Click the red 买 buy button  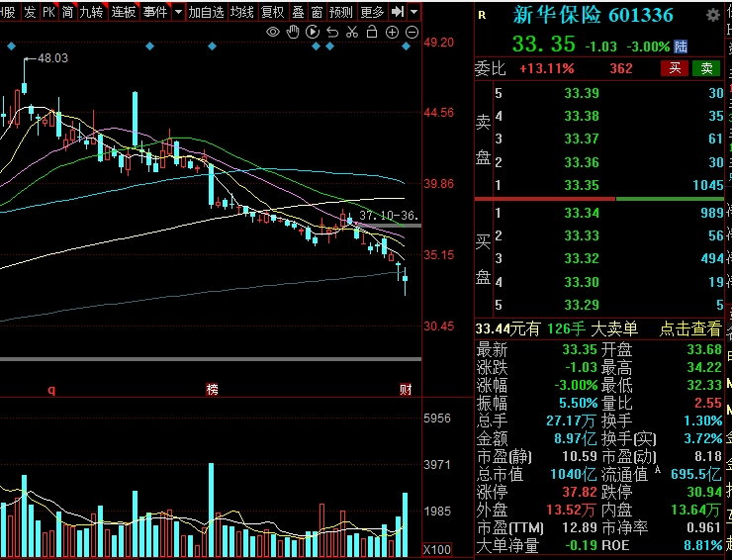pos(675,68)
